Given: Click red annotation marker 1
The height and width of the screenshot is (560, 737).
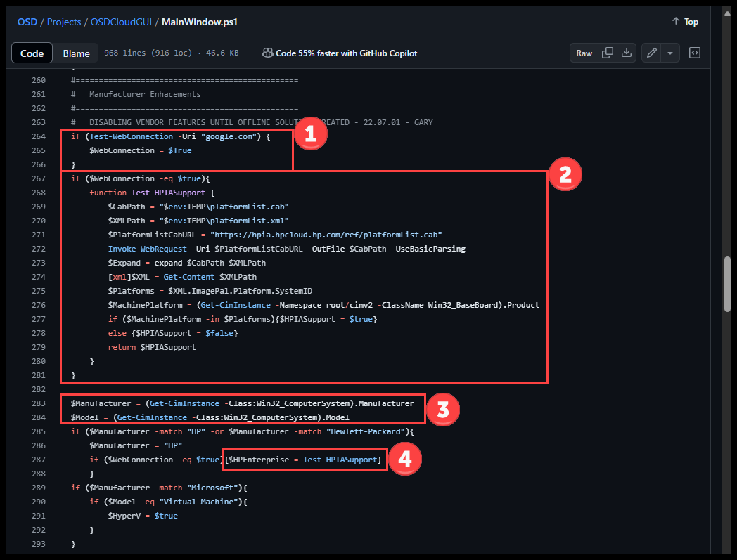Looking at the screenshot, I should point(311,136).
